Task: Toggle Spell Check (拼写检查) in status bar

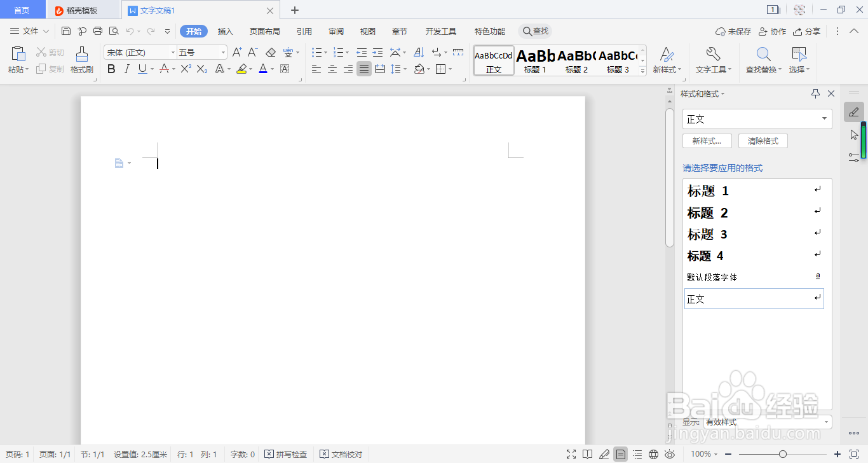Action: coord(286,454)
